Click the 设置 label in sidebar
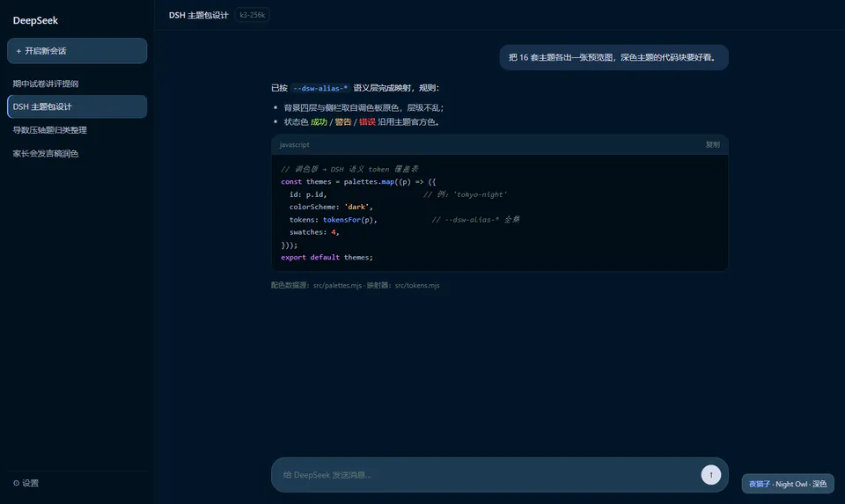 coord(30,483)
